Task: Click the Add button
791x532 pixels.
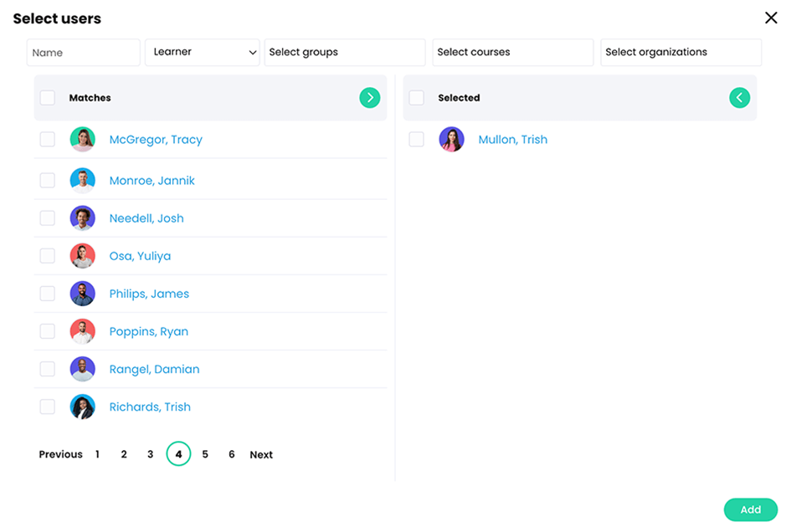Action: (750, 509)
